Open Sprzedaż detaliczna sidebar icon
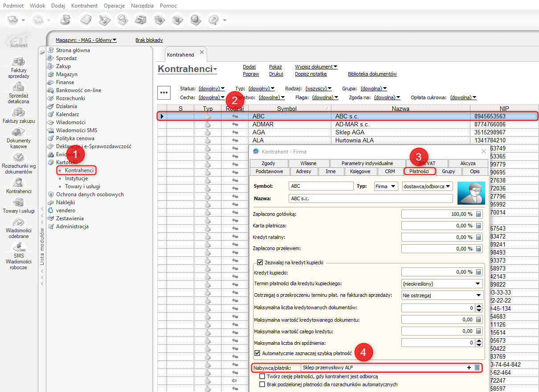This screenshot has height=392, width=539. pos(18,88)
